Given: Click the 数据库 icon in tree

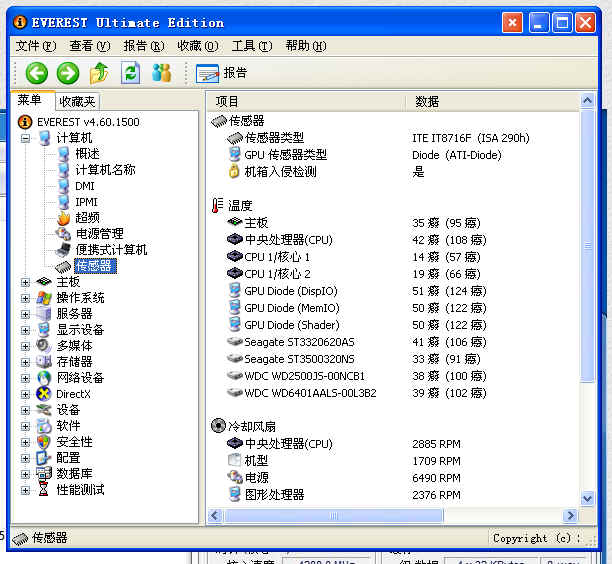Looking at the screenshot, I should coord(44,474).
